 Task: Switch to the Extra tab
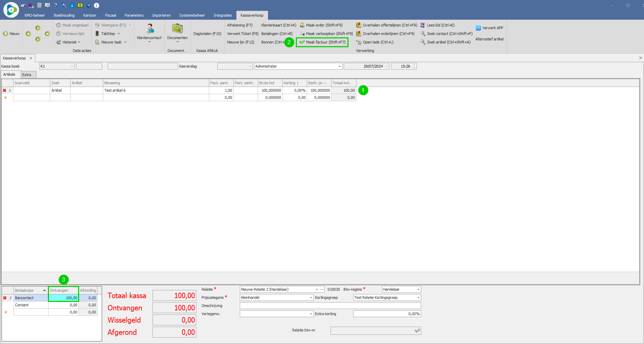pos(27,75)
